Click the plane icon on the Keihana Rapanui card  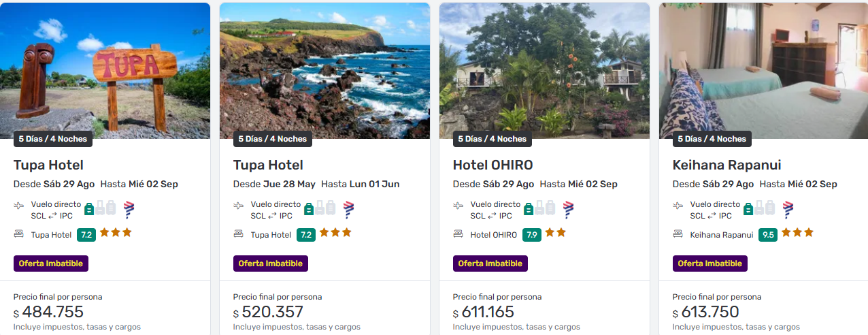[678, 205]
